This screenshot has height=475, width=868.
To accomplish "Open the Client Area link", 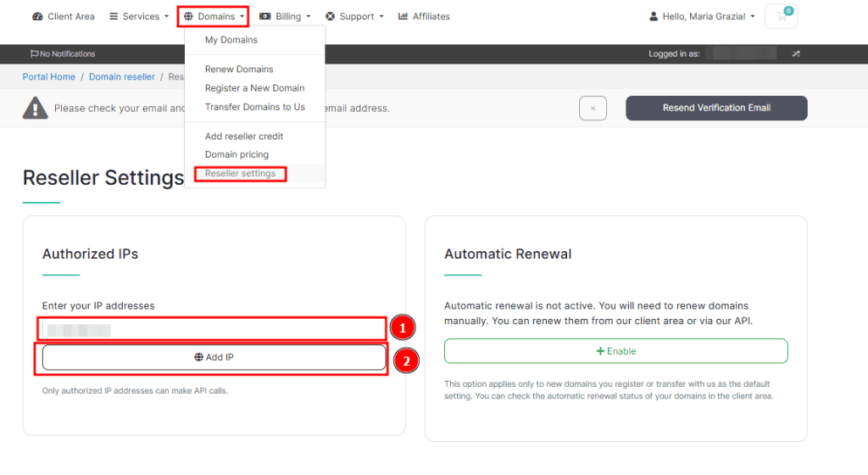I will (x=64, y=17).
